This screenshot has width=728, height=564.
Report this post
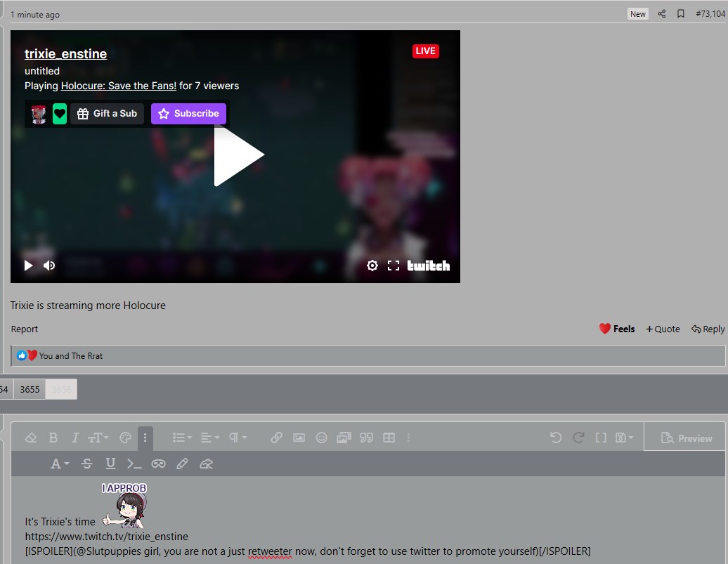tap(24, 329)
